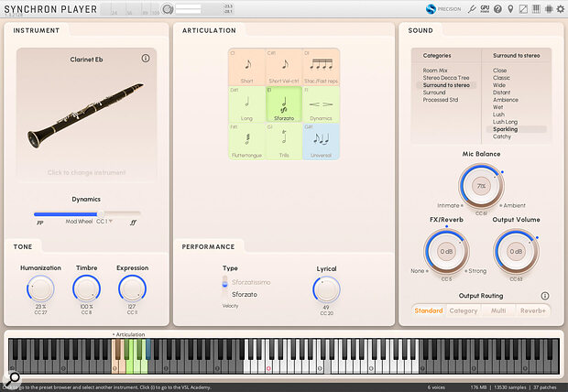This screenshot has height=392, width=568.
Task: Open the Mod Wheel CC1 dropdown
Action: pyautogui.click(x=111, y=222)
